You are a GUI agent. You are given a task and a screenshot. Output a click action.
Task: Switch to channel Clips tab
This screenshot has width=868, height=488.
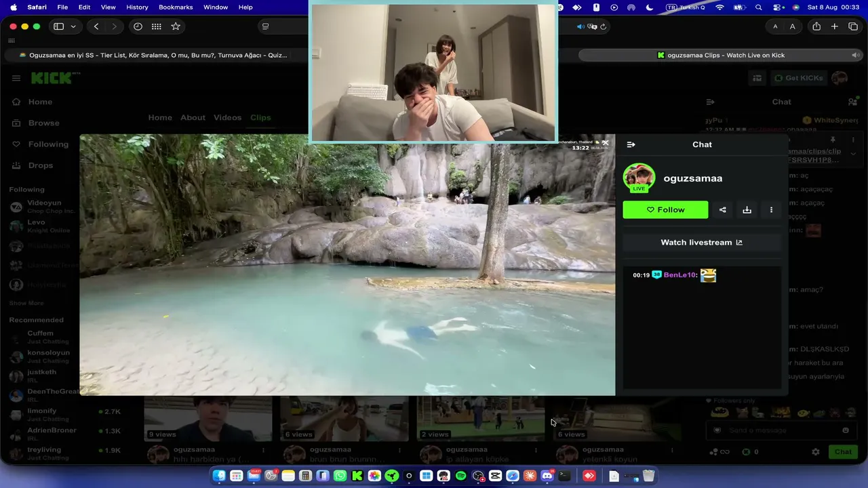point(260,117)
